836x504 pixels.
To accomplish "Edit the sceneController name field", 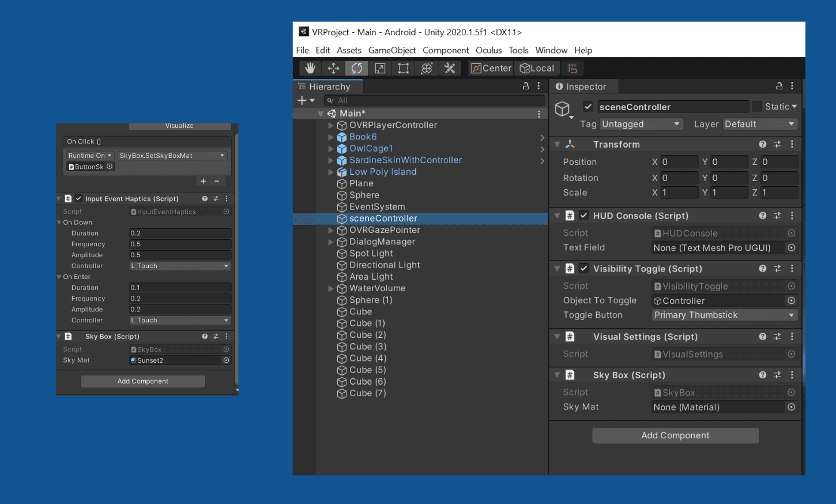I will tap(672, 107).
